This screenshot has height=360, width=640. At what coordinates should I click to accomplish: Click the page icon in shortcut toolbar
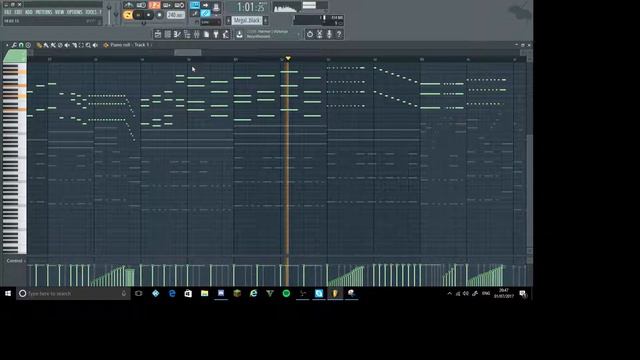click(x=207, y=34)
